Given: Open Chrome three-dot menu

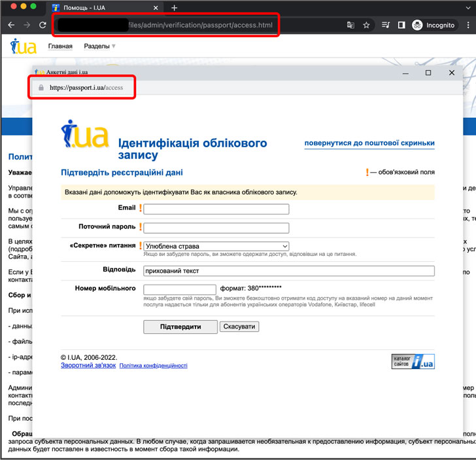Looking at the screenshot, I should [x=468, y=26].
